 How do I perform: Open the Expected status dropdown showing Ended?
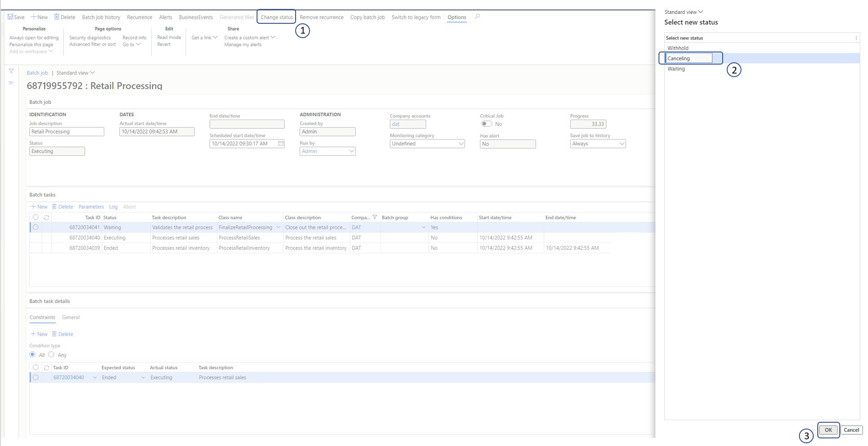point(142,377)
